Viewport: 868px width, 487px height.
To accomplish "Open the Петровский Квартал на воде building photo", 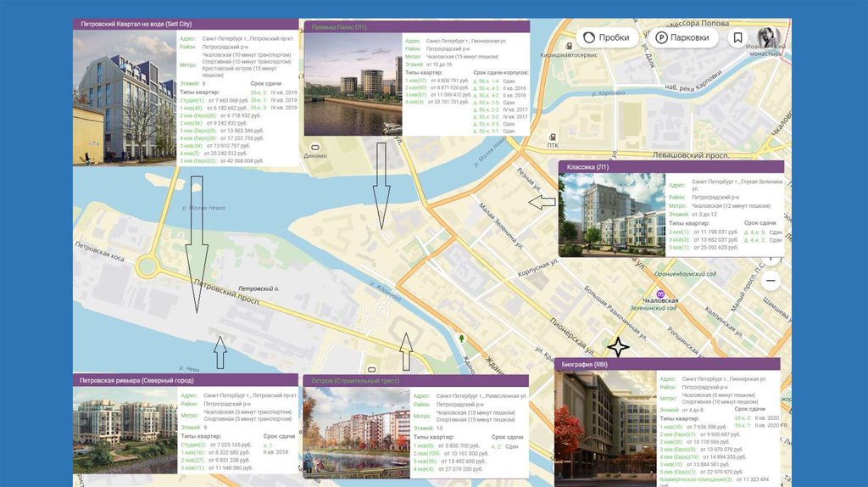I will (125, 98).
